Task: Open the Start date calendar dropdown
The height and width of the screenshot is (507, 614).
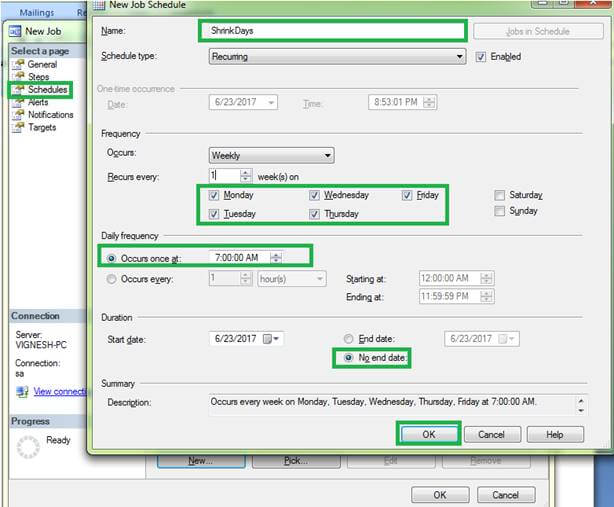Action: point(272,339)
